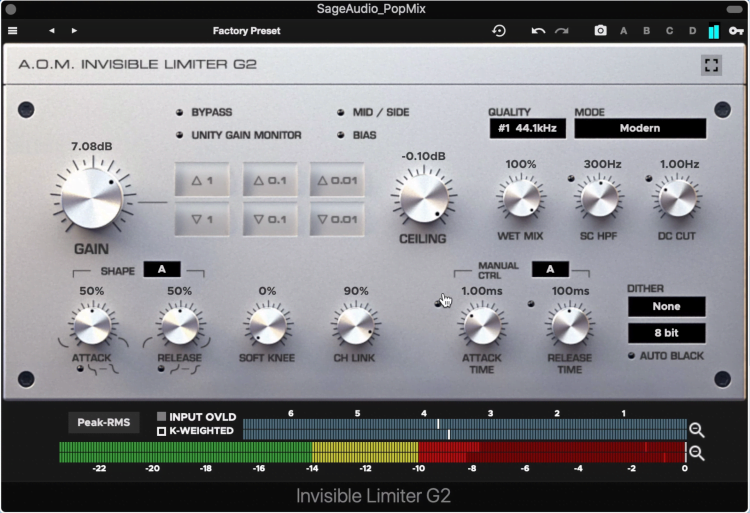750x513 pixels.
Task: Click the RELEASE TIME knob
Action: coord(570,326)
